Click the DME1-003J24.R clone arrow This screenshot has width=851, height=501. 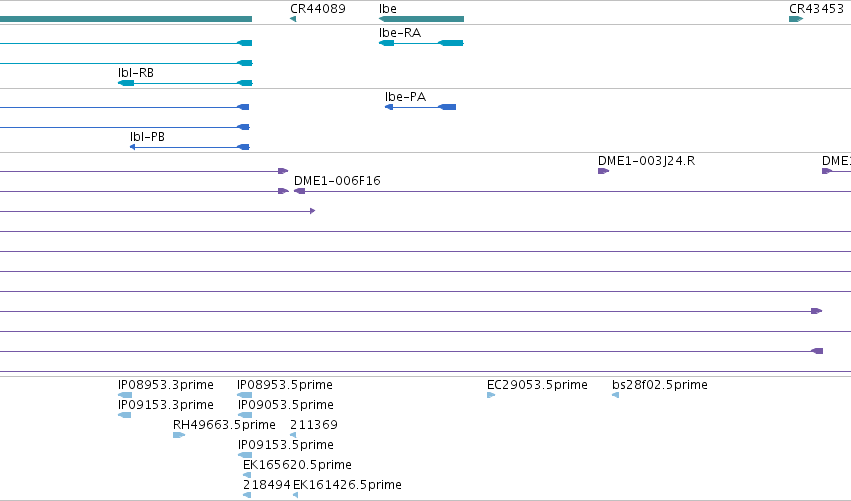pyautogui.click(x=604, y=171)
